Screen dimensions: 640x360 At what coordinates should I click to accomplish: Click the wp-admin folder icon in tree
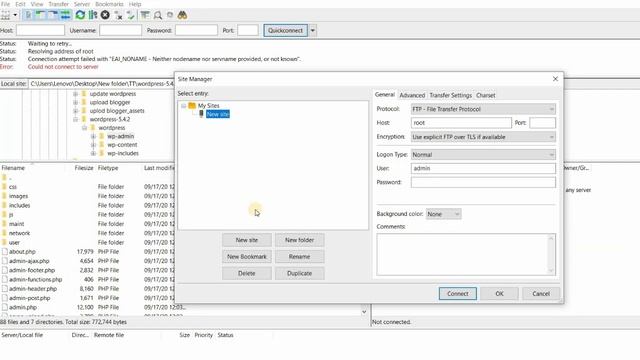tap(102, 136)
